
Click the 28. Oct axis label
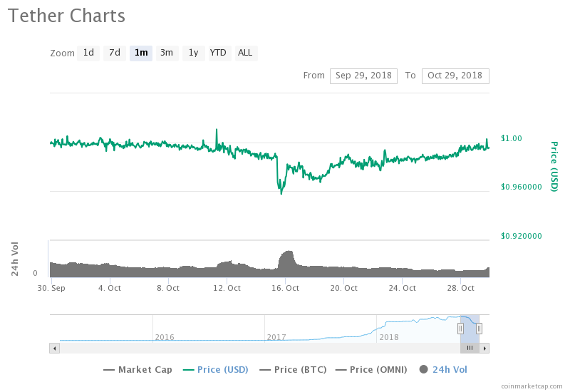pos(461,288)
